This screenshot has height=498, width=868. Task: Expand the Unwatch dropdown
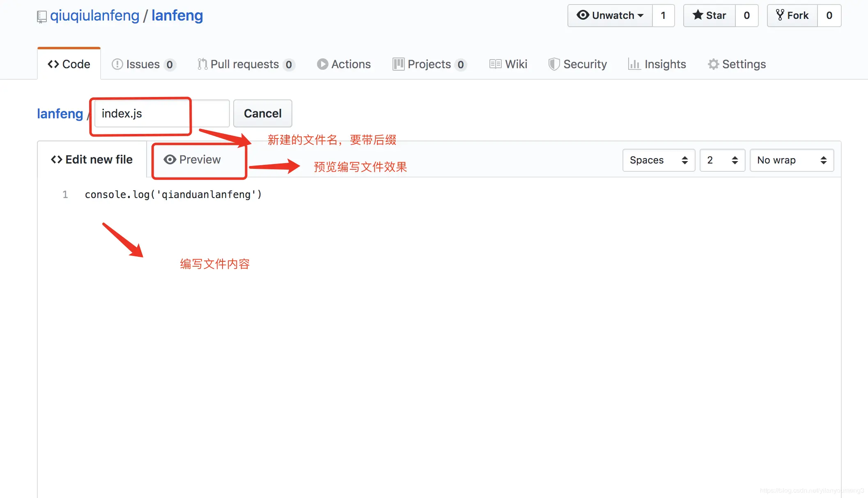(x=610, y=16)
